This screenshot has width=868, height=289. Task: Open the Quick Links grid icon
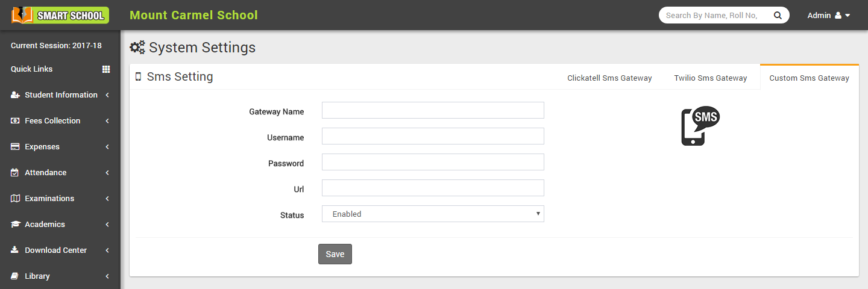pyautogui.click(x=106, y=69)
